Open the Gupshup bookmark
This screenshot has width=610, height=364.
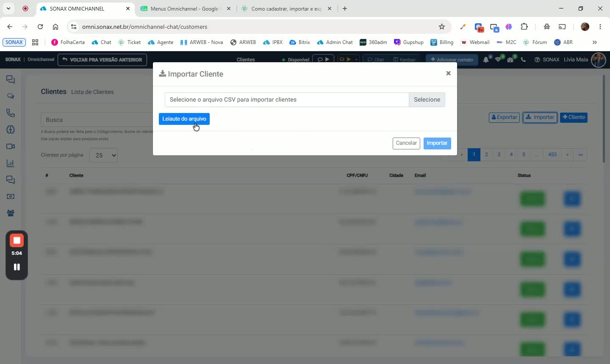[x=409, y=42]
